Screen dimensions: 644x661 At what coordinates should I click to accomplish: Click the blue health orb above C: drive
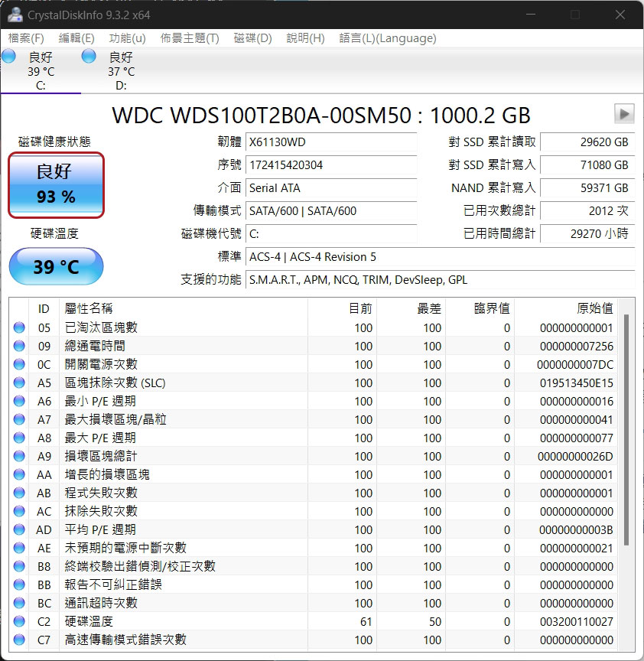8,56
